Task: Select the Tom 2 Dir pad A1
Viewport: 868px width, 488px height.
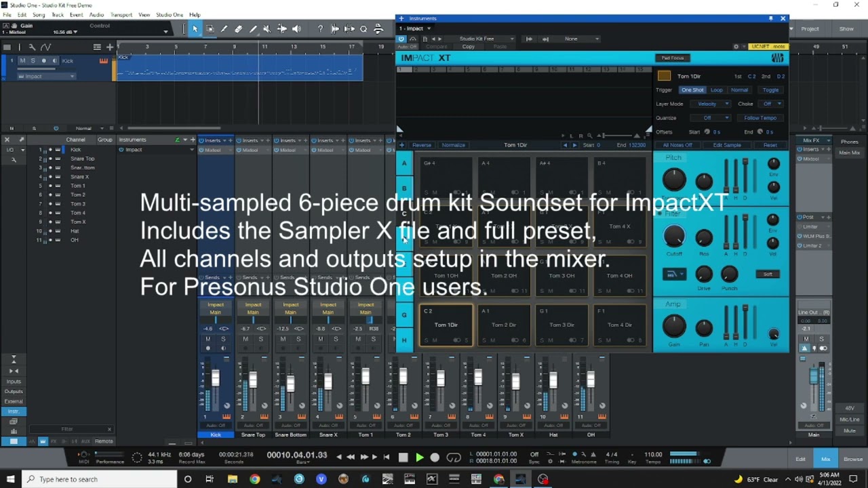Action: tap(504, 325)
